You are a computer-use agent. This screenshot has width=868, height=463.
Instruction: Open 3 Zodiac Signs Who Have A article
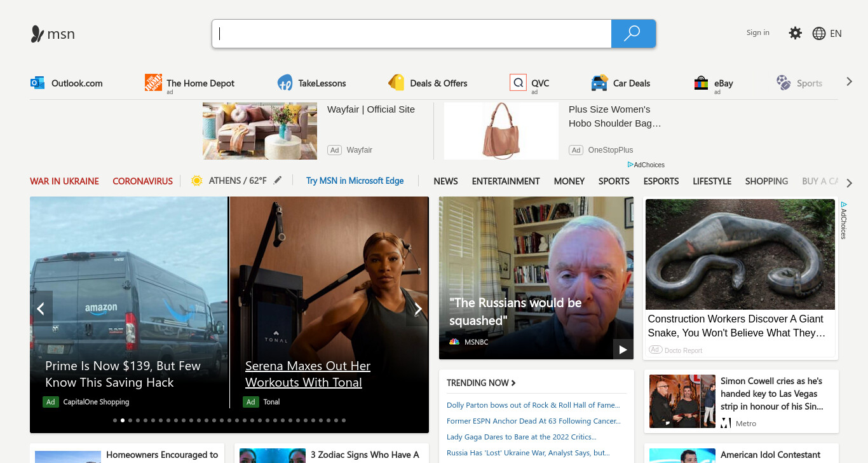pos(365,455)
